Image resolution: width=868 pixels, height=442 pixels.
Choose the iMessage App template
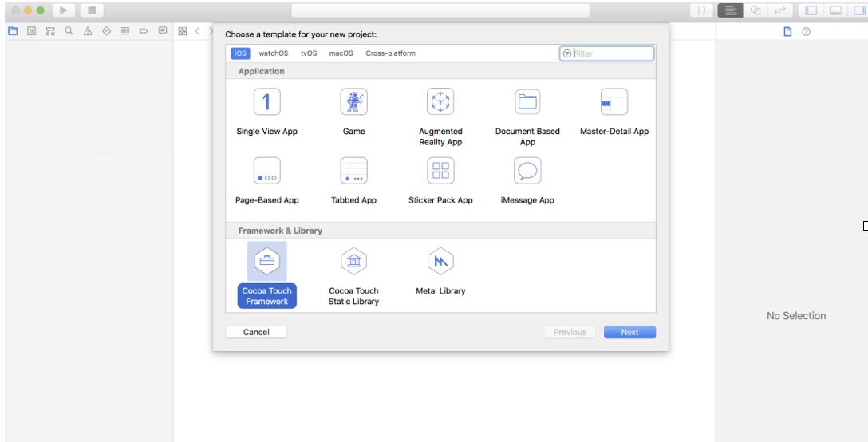pos(527,180)
